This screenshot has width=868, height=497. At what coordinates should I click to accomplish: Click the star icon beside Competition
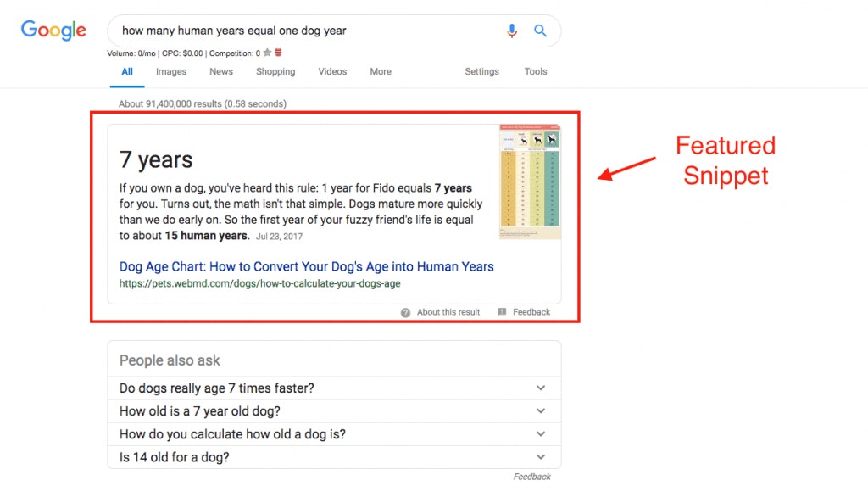pyautogui.click(x=268, y=53)
